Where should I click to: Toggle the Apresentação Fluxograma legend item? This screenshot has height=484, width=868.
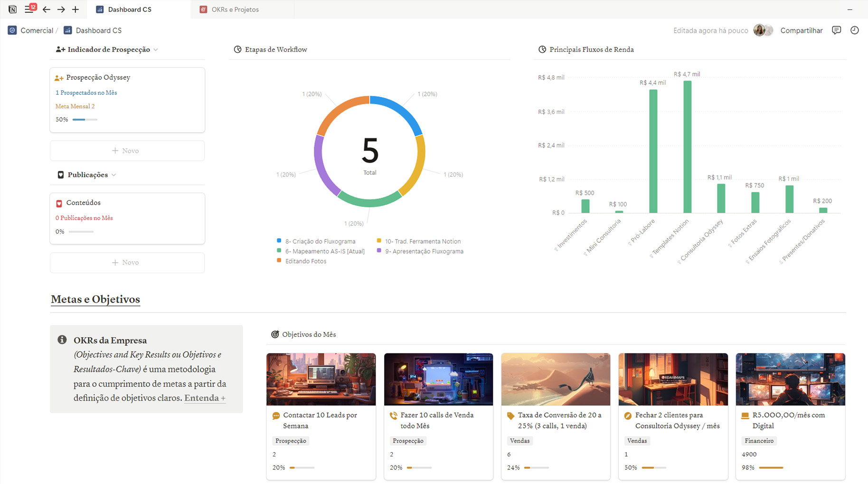click(424, 251)
